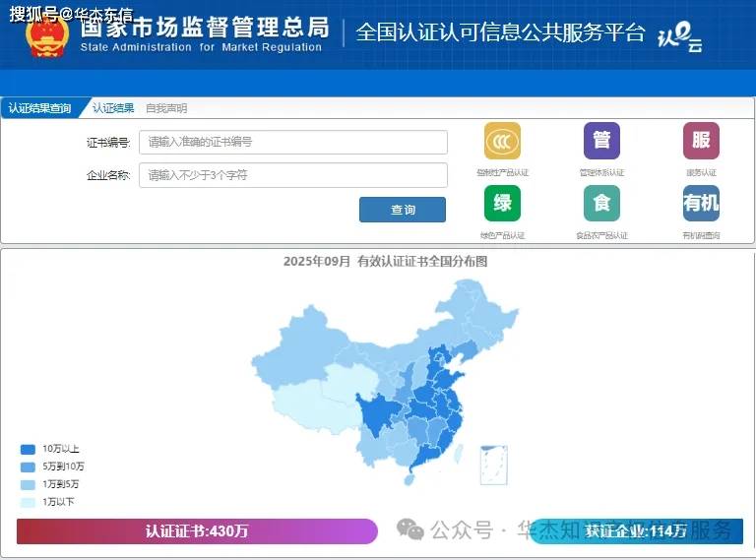Toggle the 1万到5万 legend swatch

coord(28,484)
